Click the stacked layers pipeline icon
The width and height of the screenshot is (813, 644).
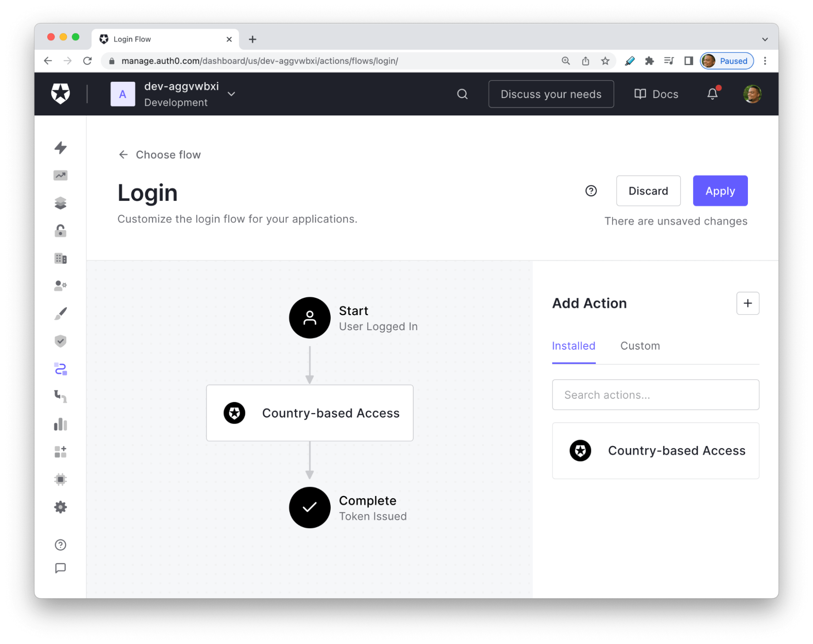point(61,202)
